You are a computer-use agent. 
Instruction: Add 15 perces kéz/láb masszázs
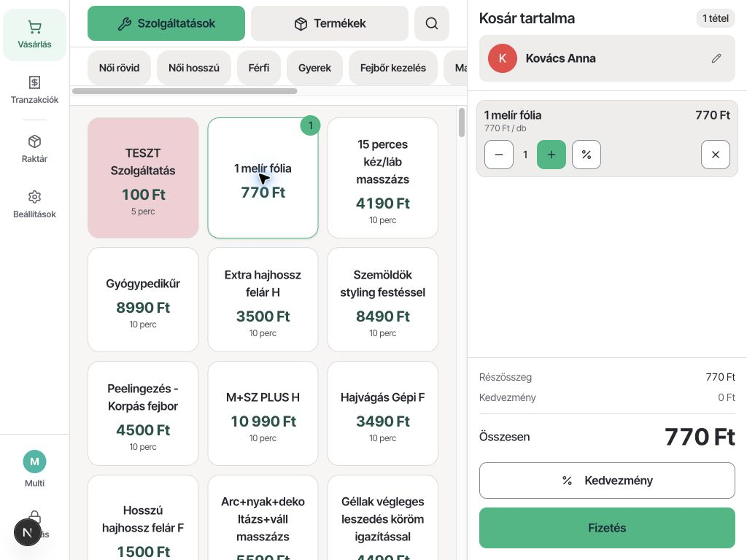(x=382, y=178)
